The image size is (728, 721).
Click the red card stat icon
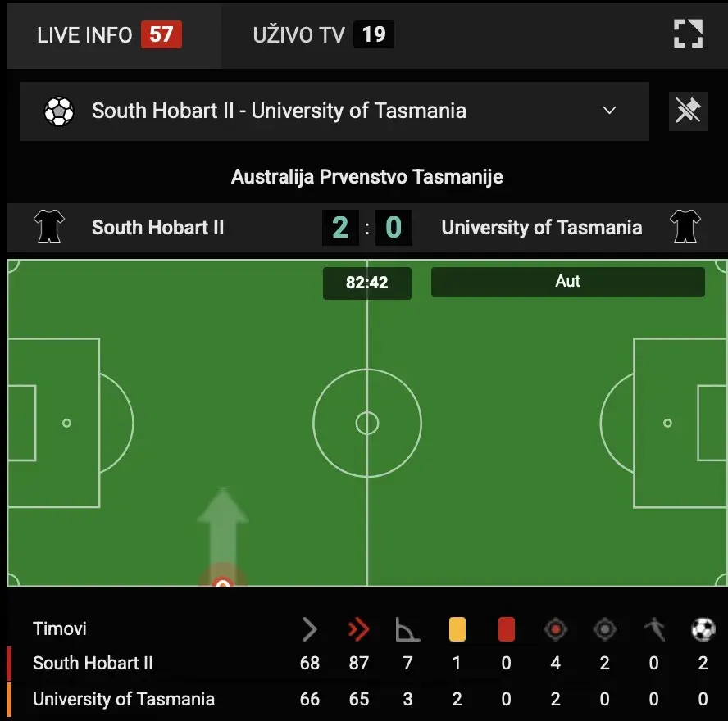[506, 629]
